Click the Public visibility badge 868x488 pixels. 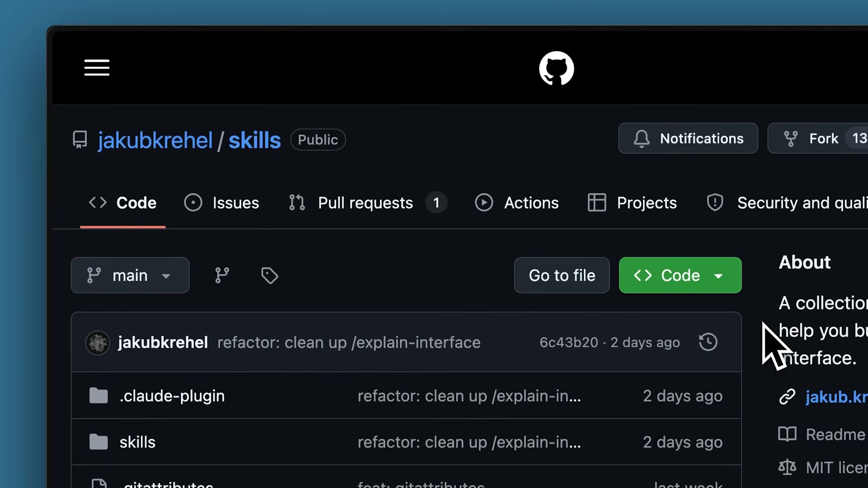318,140
